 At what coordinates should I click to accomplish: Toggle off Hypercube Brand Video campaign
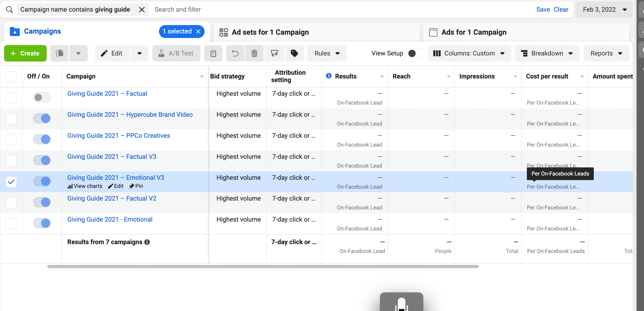pyautogui.click(x=42, y=119)
